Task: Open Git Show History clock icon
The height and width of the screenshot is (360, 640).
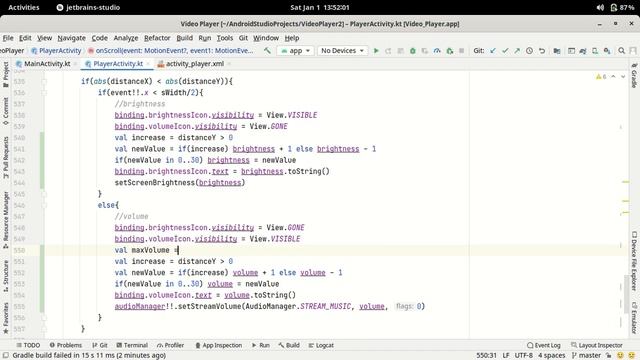Action: (x=529, y=51)
